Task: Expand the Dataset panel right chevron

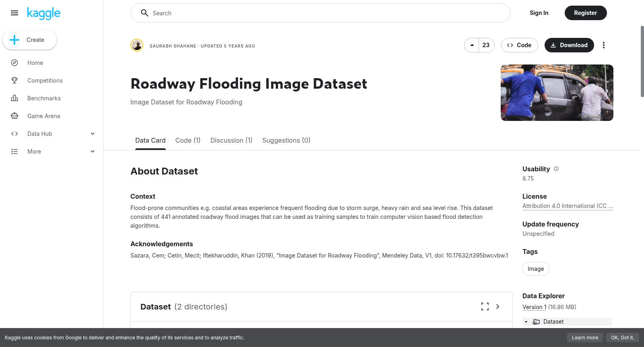Action: [498, 307]
